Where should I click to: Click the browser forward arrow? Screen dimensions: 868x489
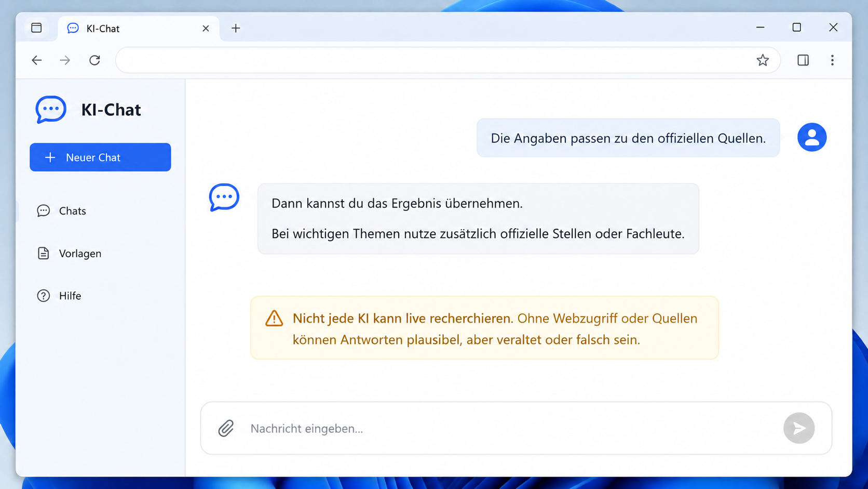(x=65, y=60)
